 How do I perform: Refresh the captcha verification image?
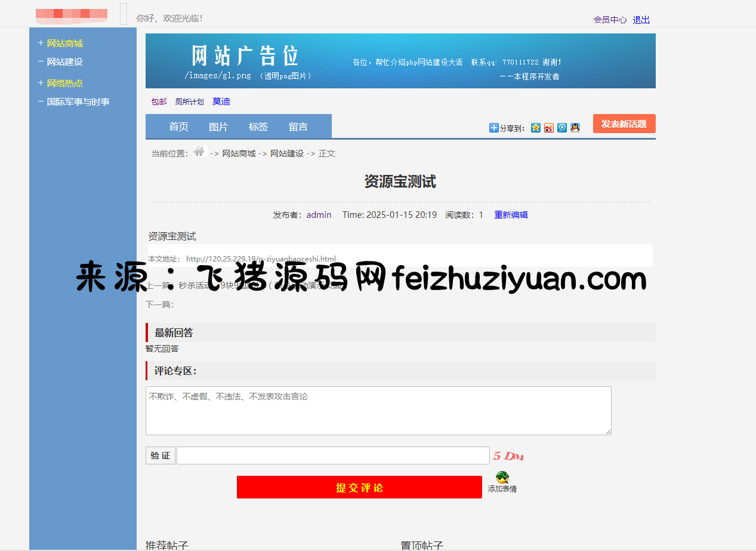point(508,456)
